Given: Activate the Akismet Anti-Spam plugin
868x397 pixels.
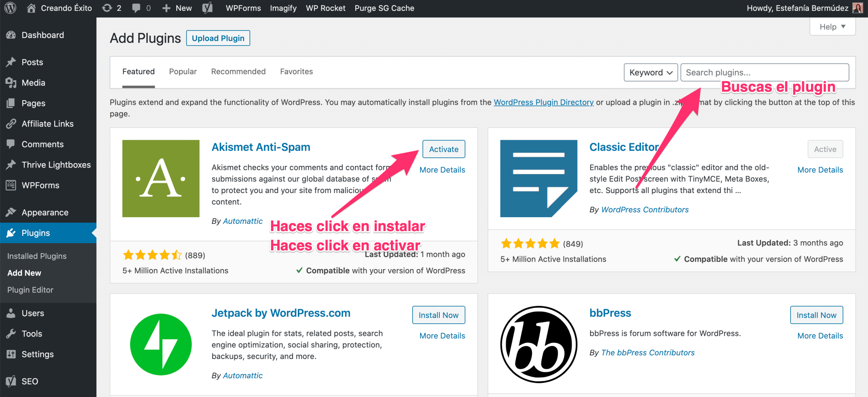Looking at the screenshot, I should pyautogui.click(x=444, y=149).
